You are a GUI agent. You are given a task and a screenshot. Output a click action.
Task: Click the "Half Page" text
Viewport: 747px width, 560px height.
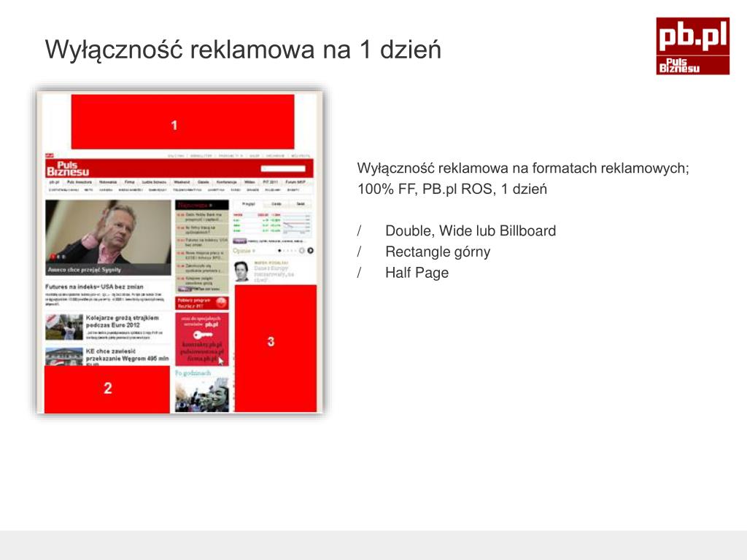417,273
